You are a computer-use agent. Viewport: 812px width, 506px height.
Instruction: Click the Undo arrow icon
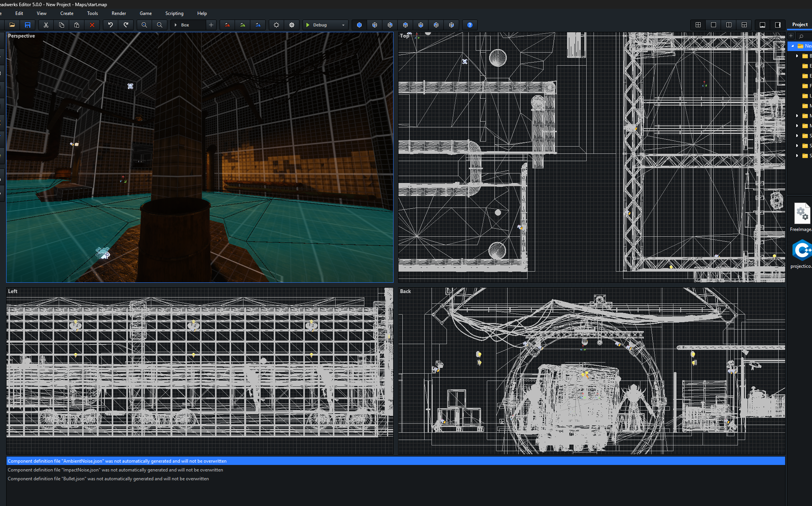[111, 25]
